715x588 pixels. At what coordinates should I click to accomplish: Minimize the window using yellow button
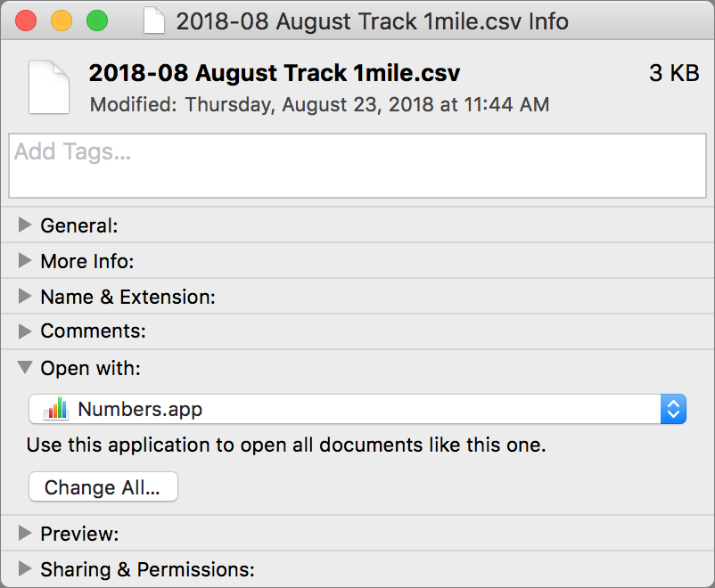[62, 21]
